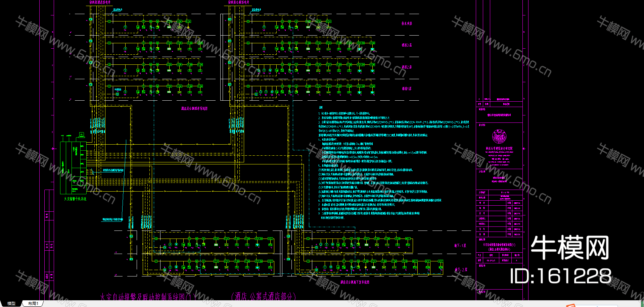Select the 裙房1层 floor label

(407, 89)
